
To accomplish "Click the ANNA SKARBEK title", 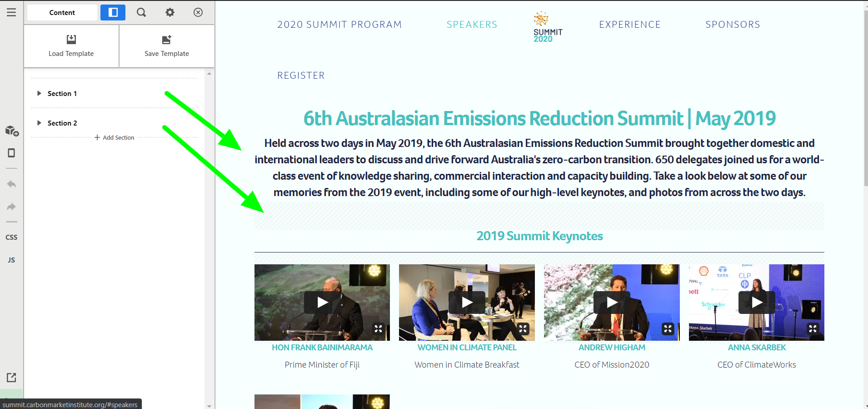I will pyautogui.click(x=757, y=348).
